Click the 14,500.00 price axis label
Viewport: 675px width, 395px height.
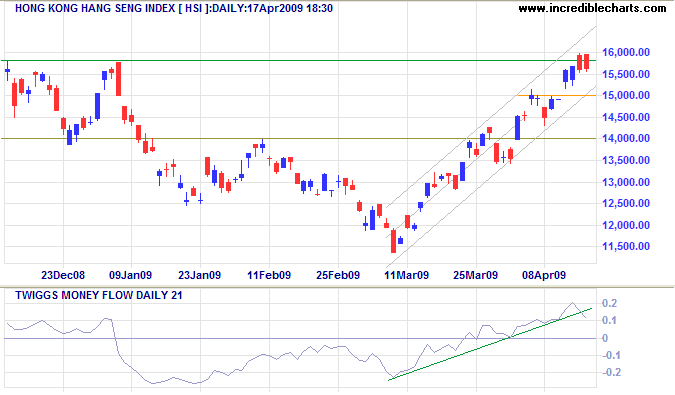[626, 117]
